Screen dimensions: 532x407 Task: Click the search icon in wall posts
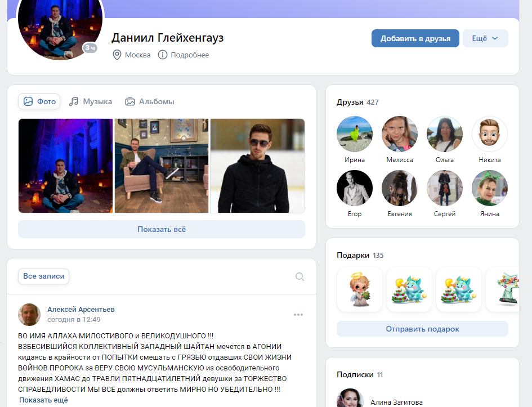pyautogui.click(x=299, y=276)
